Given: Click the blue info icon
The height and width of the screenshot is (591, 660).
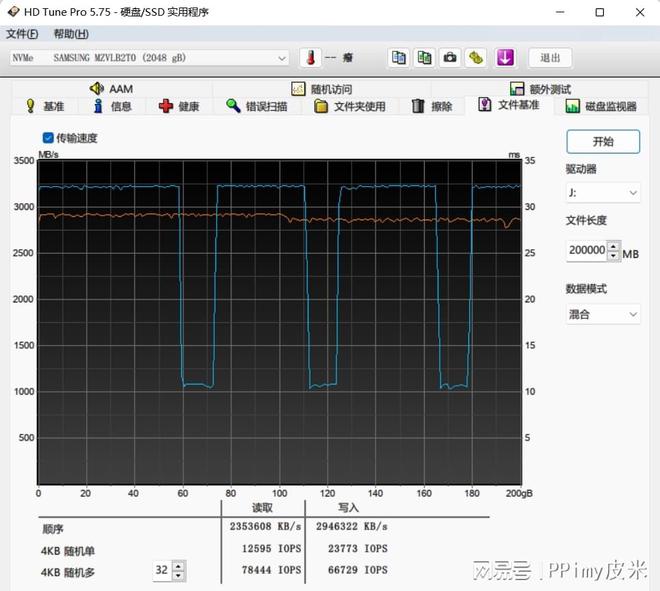Looking at the screenshot, I should click(98, 106).
